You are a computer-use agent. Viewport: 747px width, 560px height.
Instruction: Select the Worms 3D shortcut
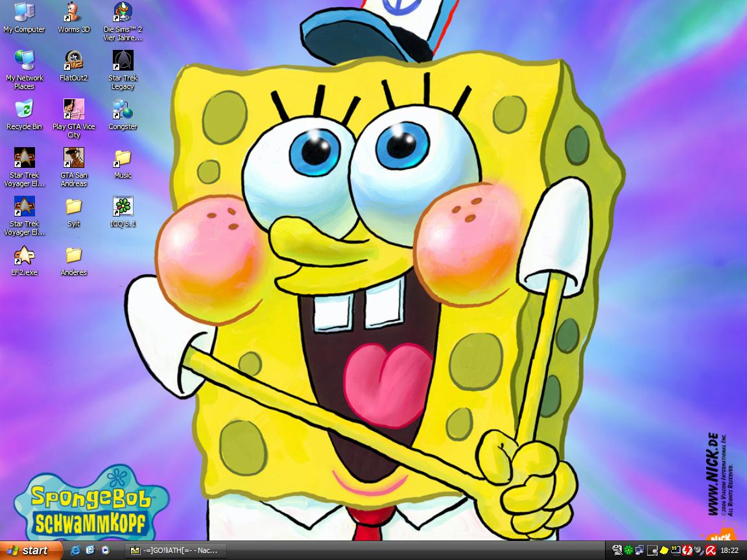[74, 12]
